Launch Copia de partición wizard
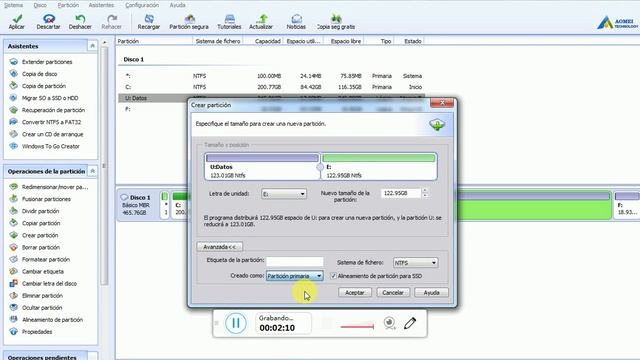 point(44,86)
